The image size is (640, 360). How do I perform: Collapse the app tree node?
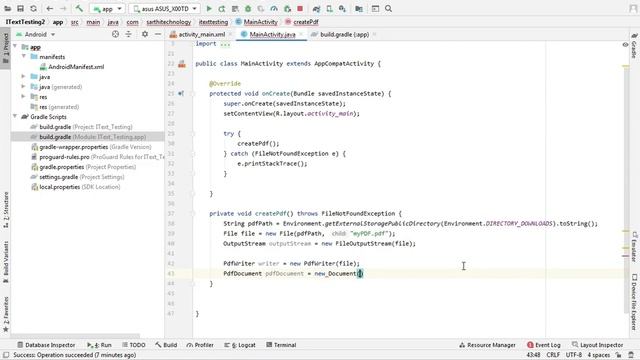(16, 47)
